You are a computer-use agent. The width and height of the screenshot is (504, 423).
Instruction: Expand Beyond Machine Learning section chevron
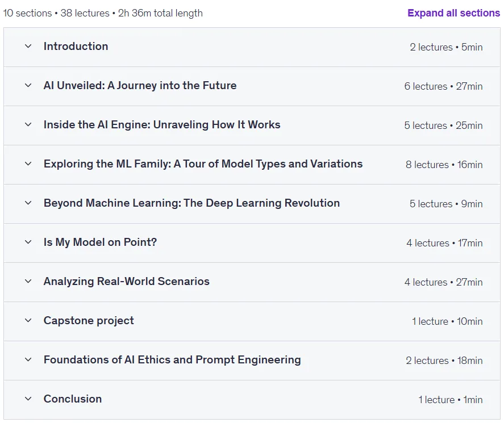(x=28, y=203)
